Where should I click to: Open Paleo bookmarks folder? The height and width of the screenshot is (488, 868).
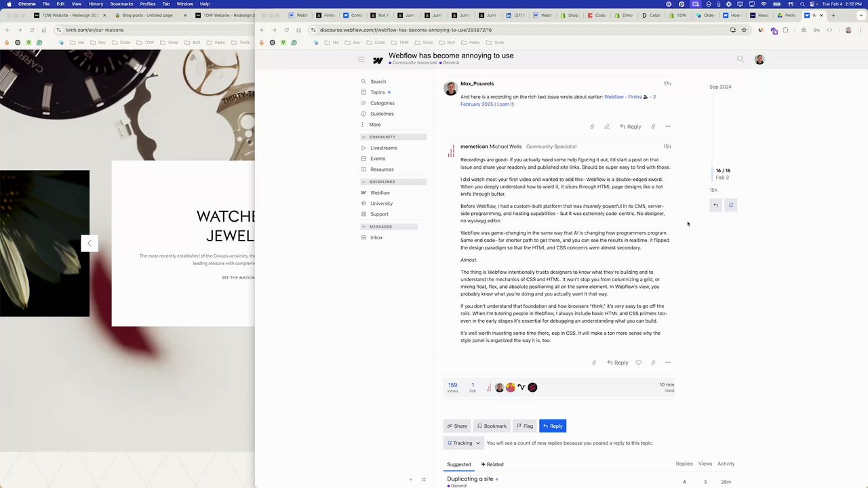471,43
